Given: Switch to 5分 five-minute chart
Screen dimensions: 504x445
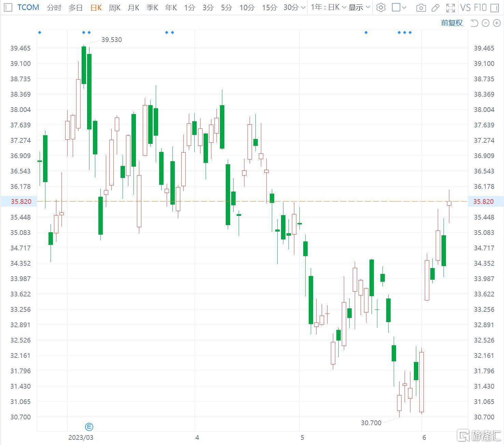Looking at the screenshot, I should click(x=226, y=8).
